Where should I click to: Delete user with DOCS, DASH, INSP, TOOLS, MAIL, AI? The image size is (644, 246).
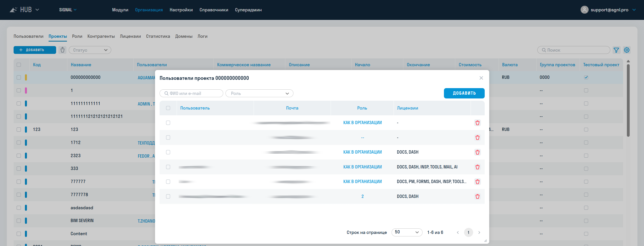click(477, 167)
